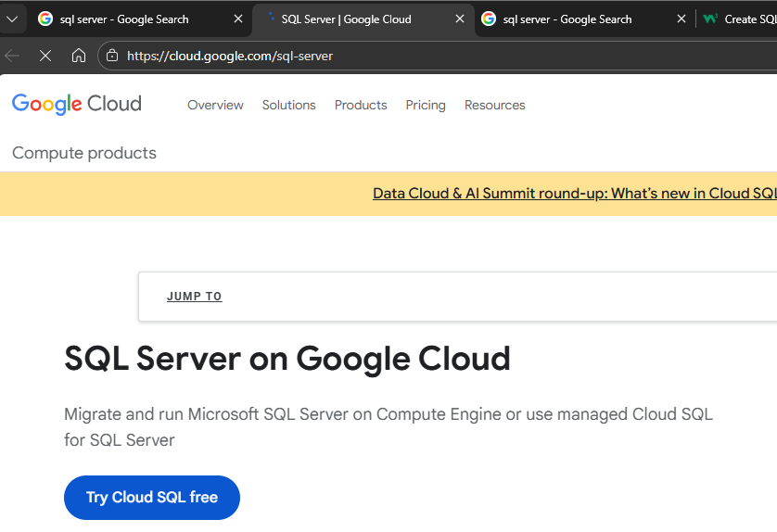Expand the Products navigation menu
This screenshot has width=777, height=532.
coord(361,105)
